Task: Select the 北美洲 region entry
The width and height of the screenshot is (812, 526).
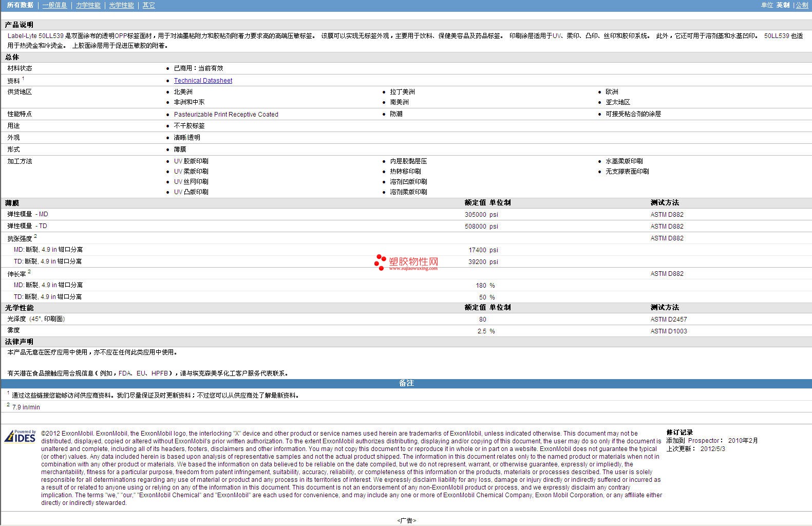Action: pyautogui.click(x=183, y=92)
